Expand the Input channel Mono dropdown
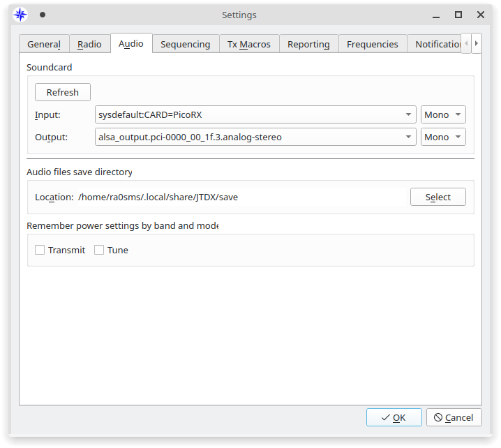Viewport: 501px width, 448px height. pyautogui.click(x=443, y=114)
